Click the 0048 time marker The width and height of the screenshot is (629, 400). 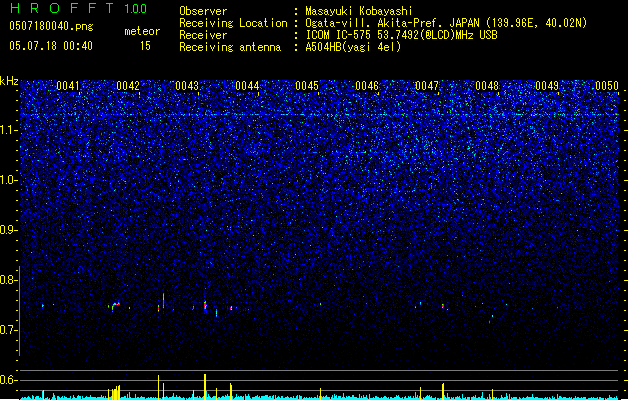[487, 86]
